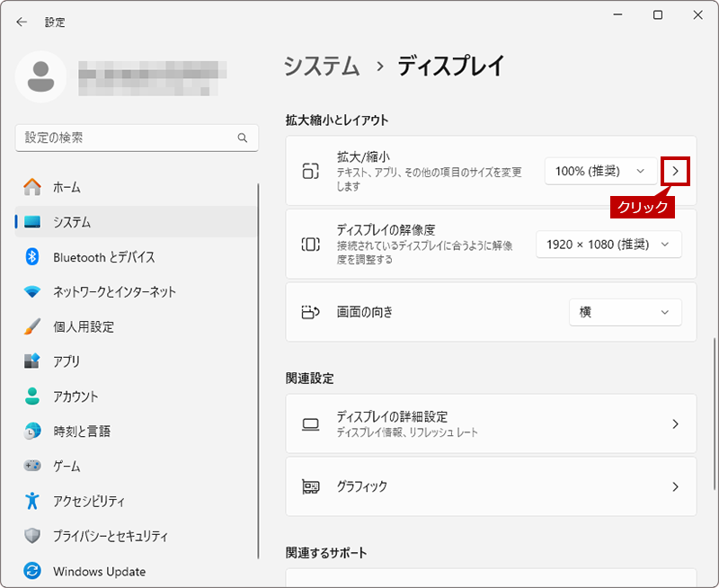Select 時刻と言語 in the sidebar
This screenshot has width=719, height=588.
[x=137, y=432]
